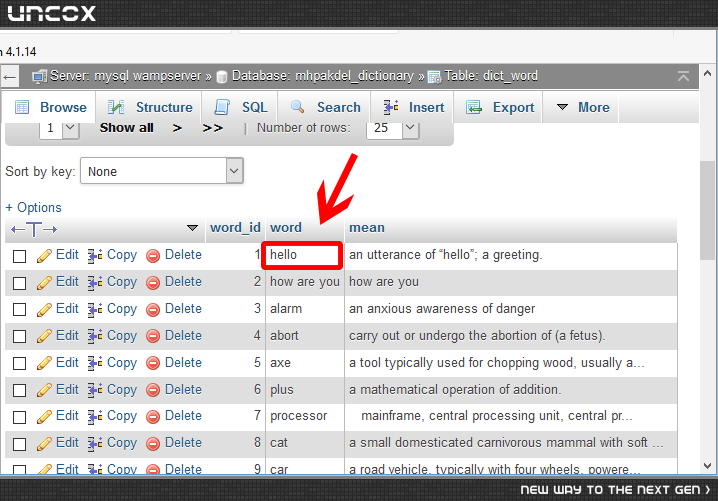The width and height of the screenshot is (718, 501).
Task: Open Table: dict_word link
Action: pos(491,76)
